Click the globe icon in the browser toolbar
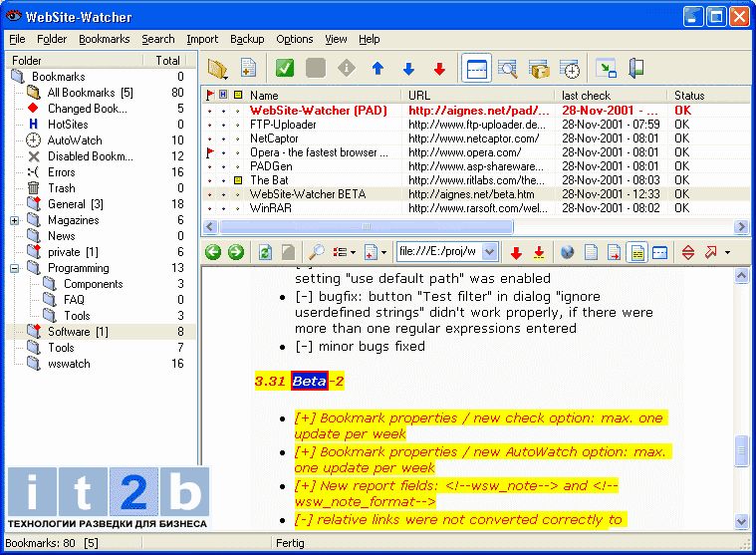Image resolution: width=756 pixels, height=555 pixels. pyautogui.click(x=568, y=252)
